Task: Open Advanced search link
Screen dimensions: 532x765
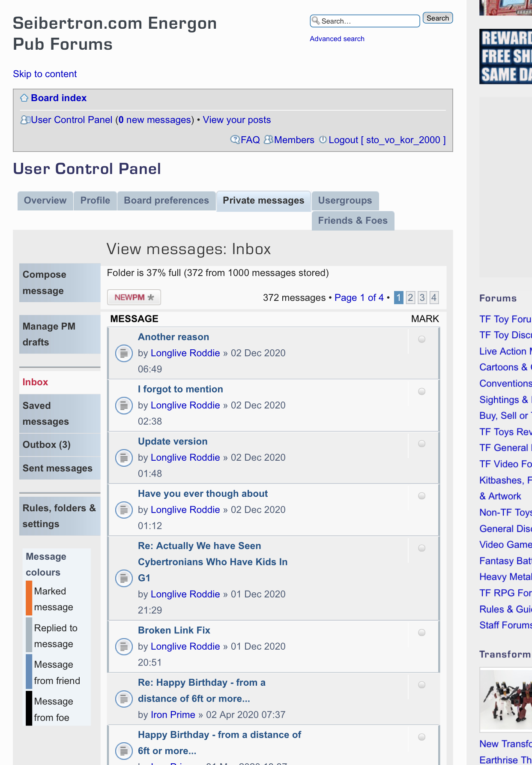Action: [337, 39]
